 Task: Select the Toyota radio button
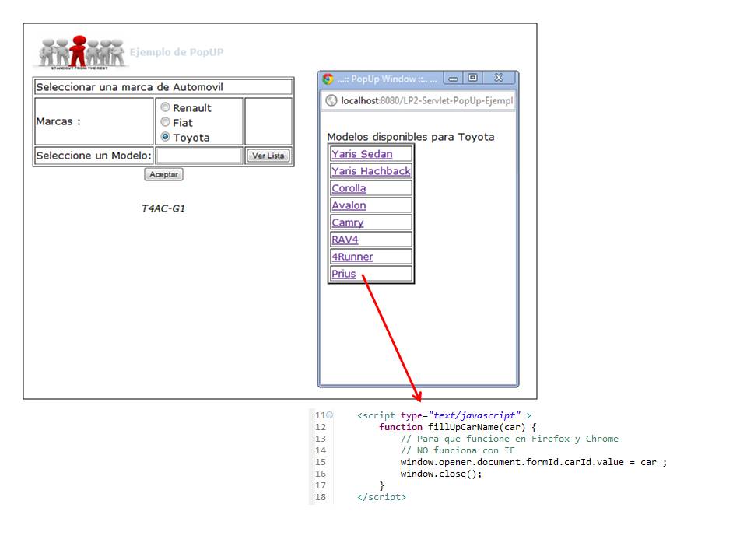click(x=165, y=137)
